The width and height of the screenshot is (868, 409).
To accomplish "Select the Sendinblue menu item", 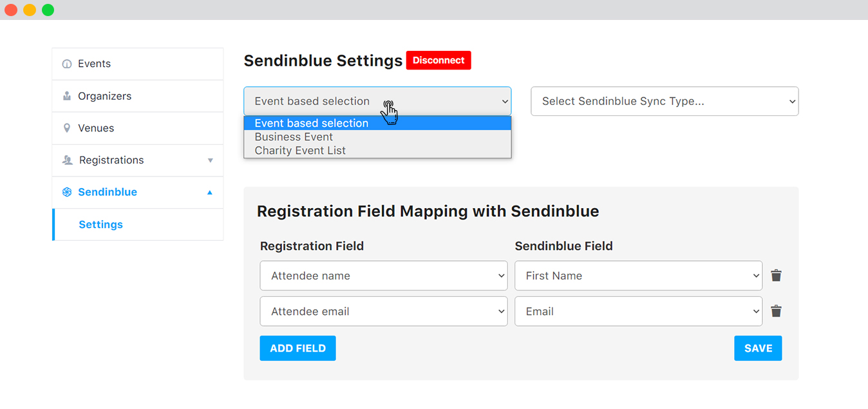I will point(138,192).
